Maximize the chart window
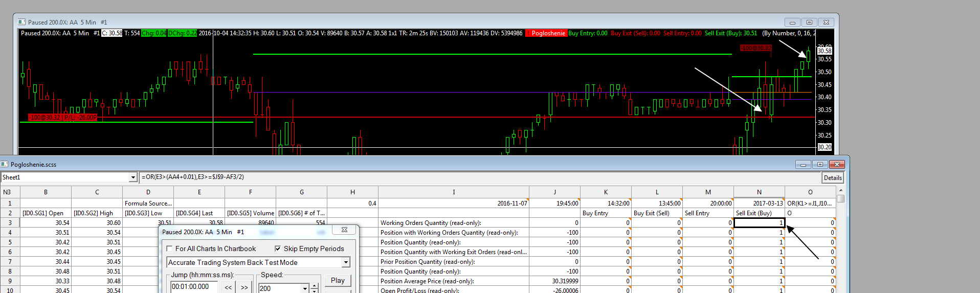Viewport: 980px width, 293px height. (809, 22)
